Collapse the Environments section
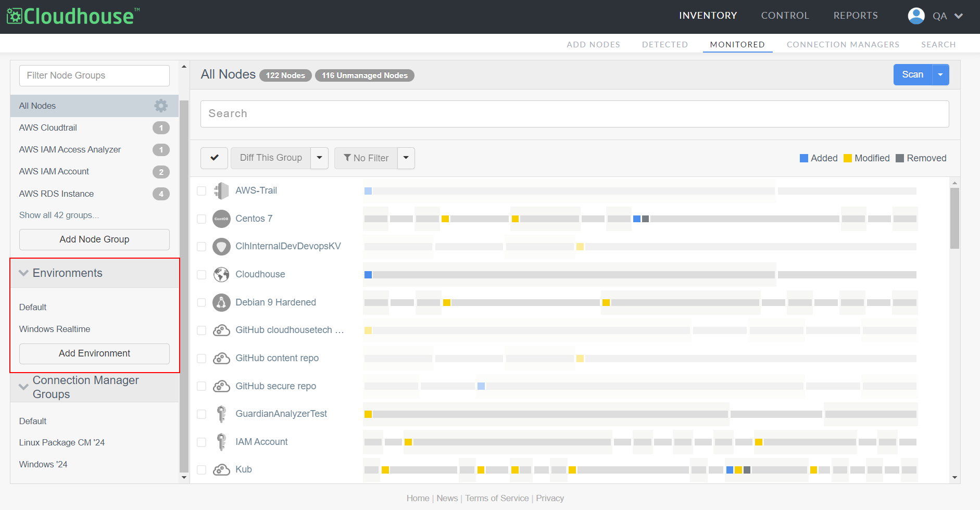This screenshot has height=510, width=980. pos(23,273)
